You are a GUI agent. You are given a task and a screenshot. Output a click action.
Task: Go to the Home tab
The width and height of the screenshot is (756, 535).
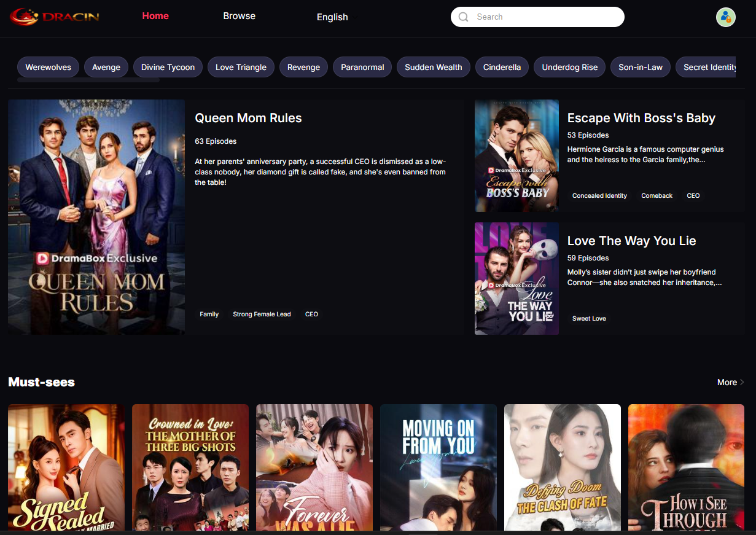pyautogui.click(x=155, y=16)
